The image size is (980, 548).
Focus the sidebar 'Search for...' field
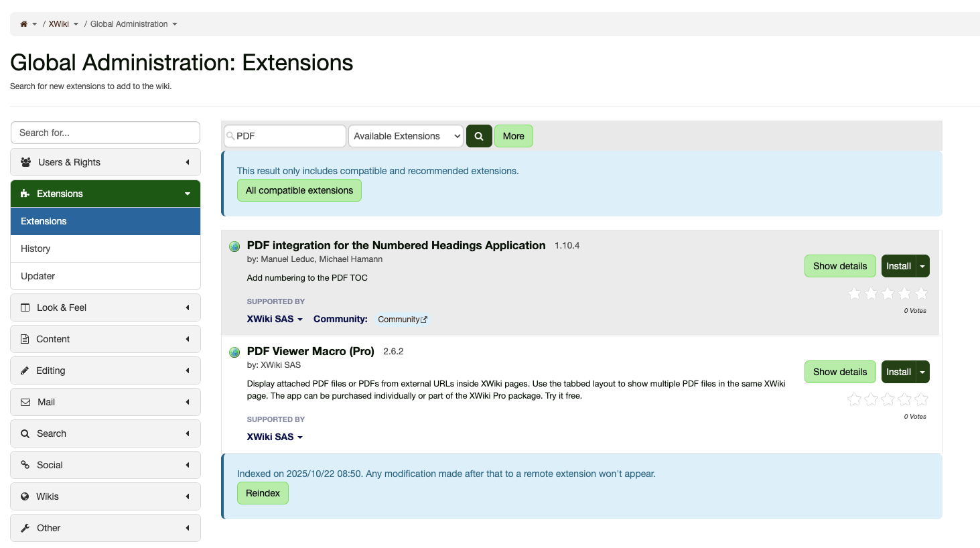coord(105,133)
